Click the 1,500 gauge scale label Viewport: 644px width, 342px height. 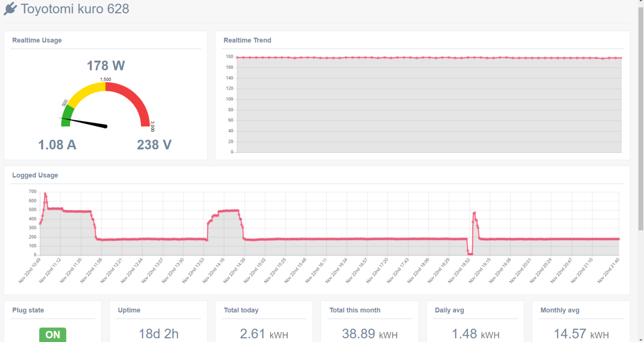pos(105,79)
